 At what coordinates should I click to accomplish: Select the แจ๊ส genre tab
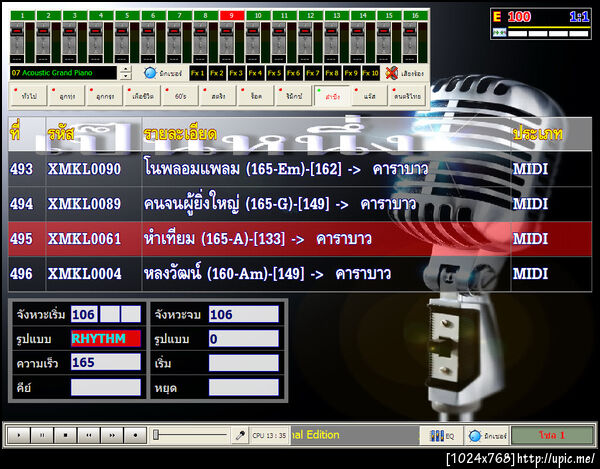click(x=370, y=96)
